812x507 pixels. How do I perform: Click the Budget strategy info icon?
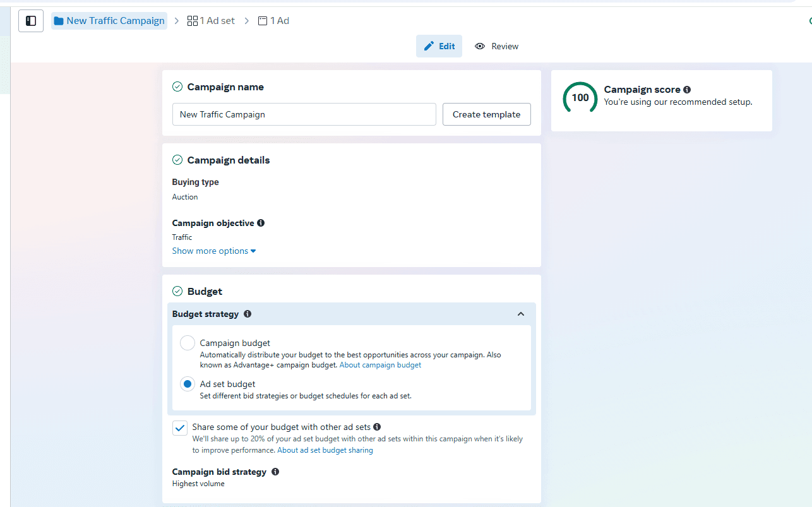click(x=248, y=314)
